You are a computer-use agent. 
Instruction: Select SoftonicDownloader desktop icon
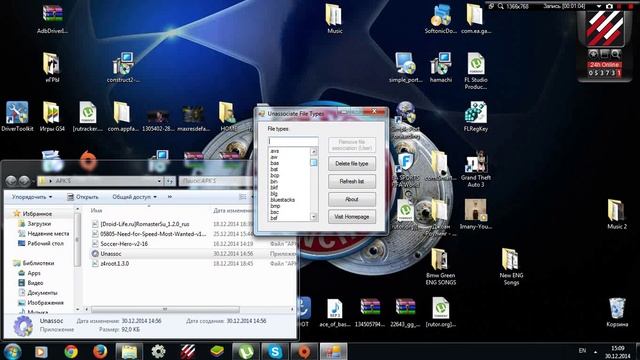(x=440, y=19)
